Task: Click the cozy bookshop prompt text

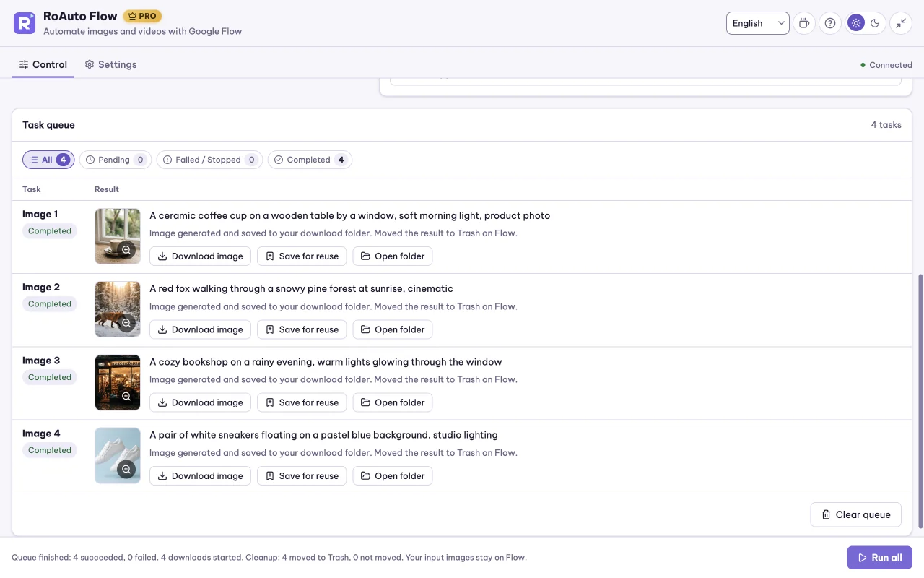Action: (326, 362)
